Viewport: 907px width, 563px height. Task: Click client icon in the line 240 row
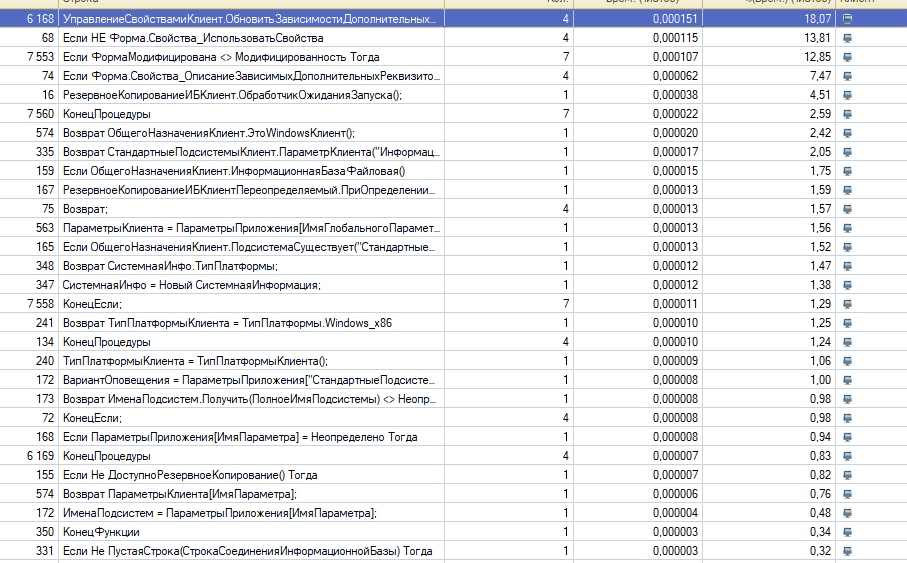click(848, 361)
